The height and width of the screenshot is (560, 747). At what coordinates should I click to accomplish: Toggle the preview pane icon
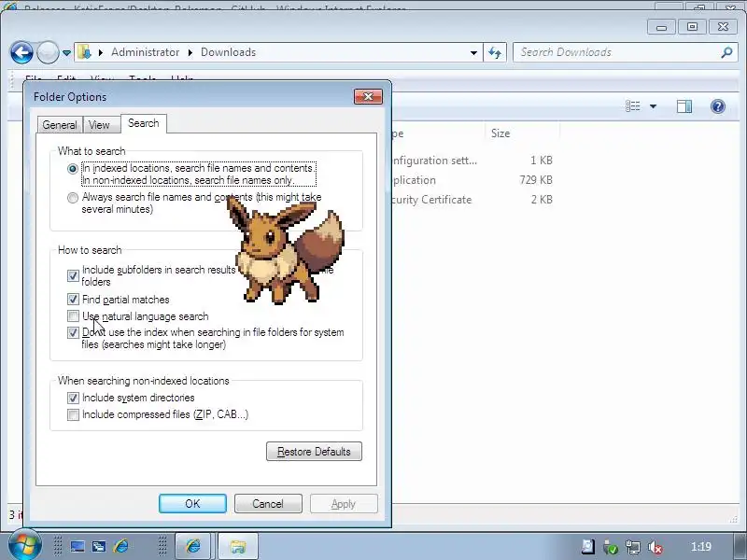(x=684, y=106)
